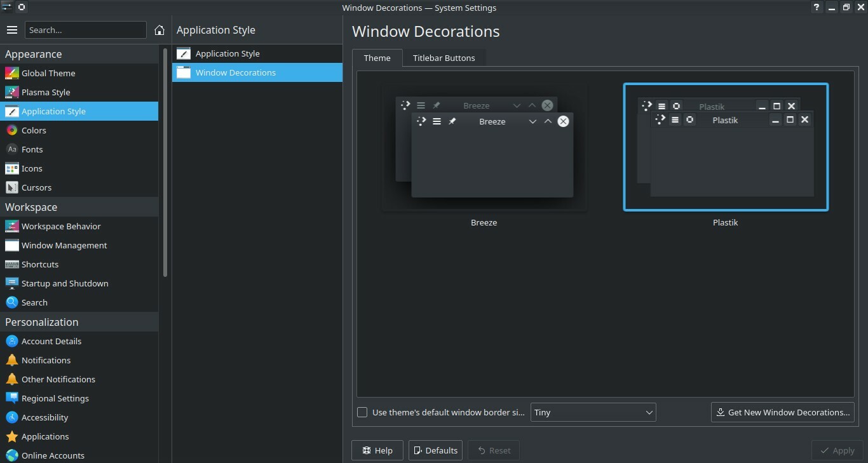Click Get New Window Decorations button

(x=782, y=412)
